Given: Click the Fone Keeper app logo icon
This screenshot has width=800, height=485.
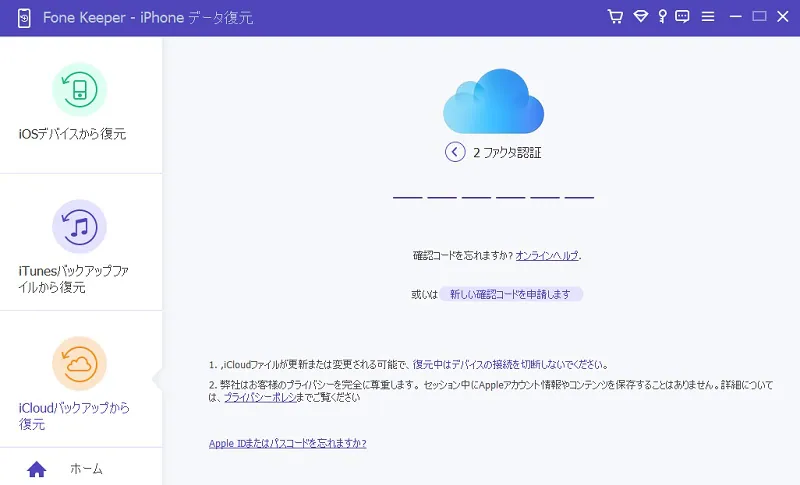Looking at the screenshot, I should pyautogui.click(x=24, y=18).
